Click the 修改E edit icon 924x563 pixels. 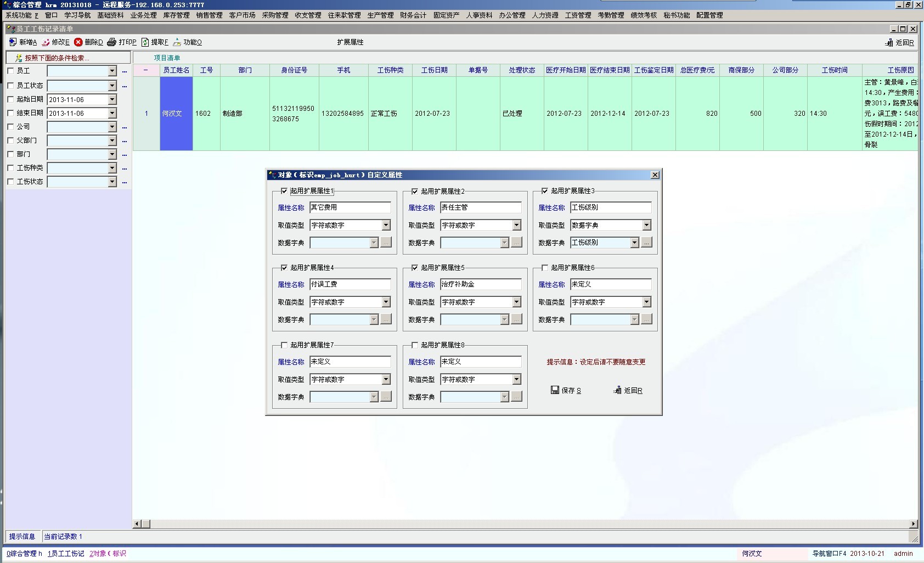[46, 42]
